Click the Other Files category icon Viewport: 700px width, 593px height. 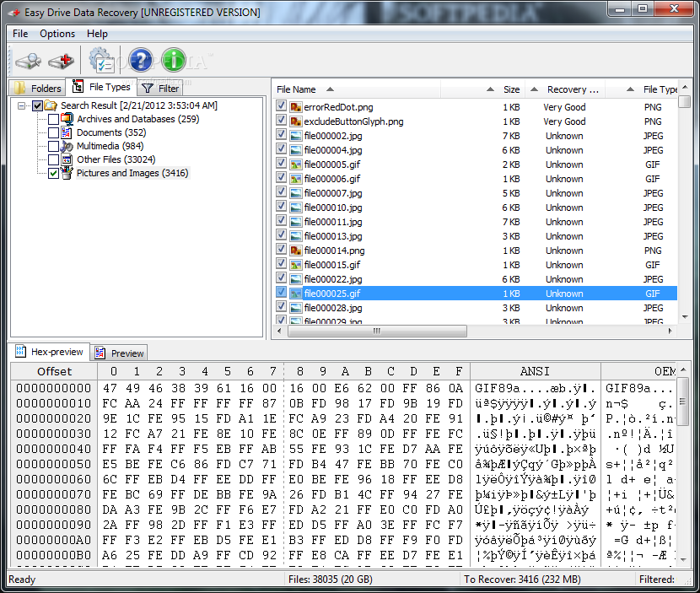(67, 159)
